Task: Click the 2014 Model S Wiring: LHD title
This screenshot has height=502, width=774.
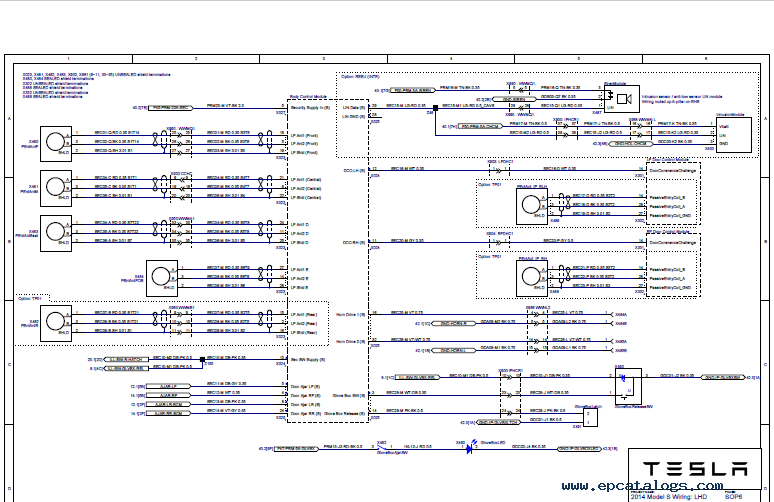Action: (x=669, y=497)
